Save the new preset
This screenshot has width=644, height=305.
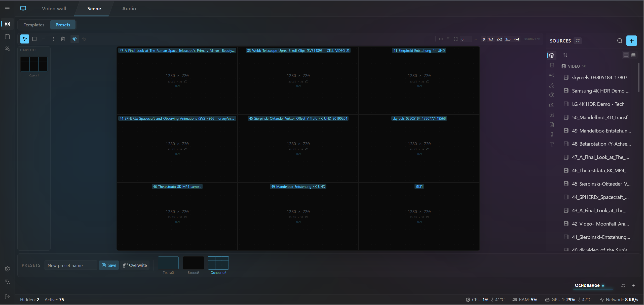tap(109, 265)
